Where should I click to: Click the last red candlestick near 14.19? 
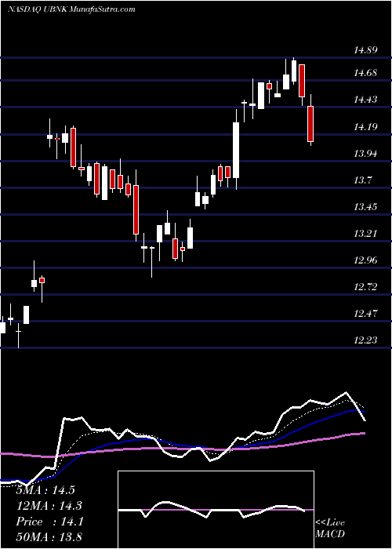[x=310, y=120]
